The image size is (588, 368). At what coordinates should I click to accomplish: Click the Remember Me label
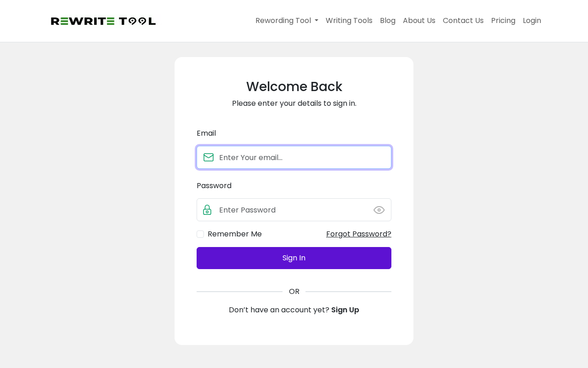click(x=235, y=234)
